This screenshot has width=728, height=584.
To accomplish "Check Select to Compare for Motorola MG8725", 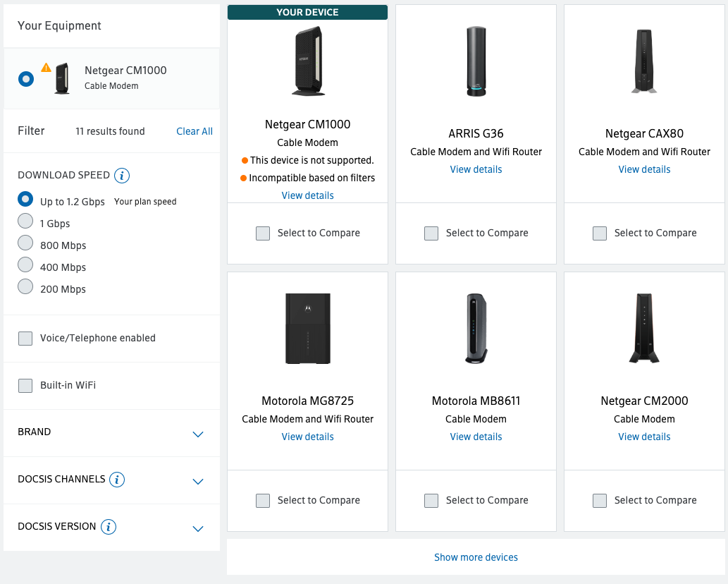I will click(x=263, y=500).
